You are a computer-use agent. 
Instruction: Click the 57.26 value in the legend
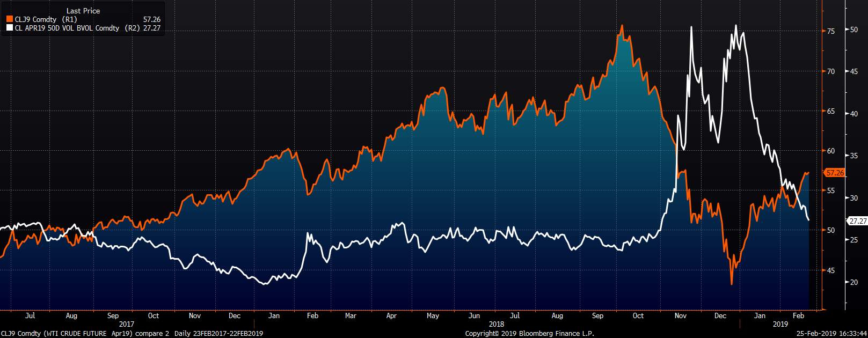[x=151, y=19]
